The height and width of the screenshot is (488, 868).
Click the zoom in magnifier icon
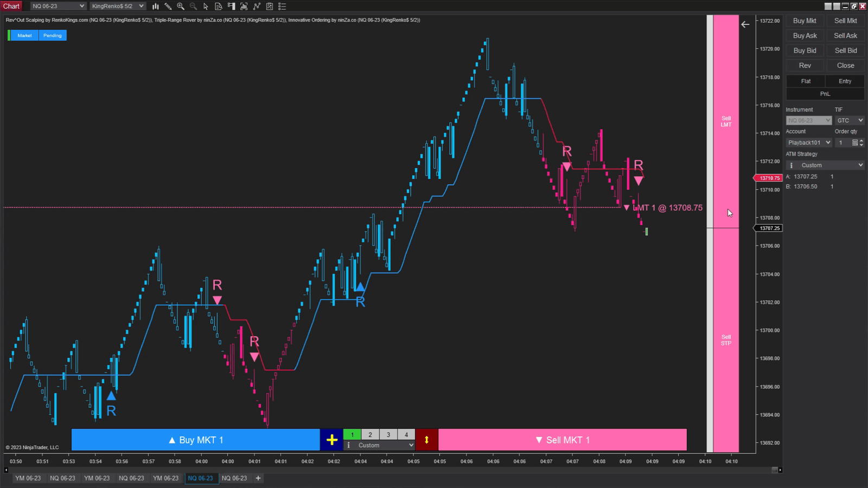181,7
